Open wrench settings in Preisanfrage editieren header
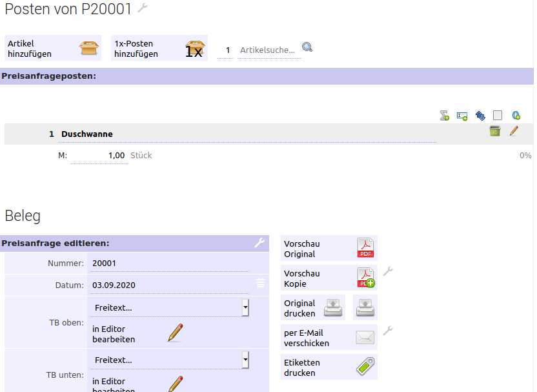This screenshot has height=392, width=537. point(259,243)
